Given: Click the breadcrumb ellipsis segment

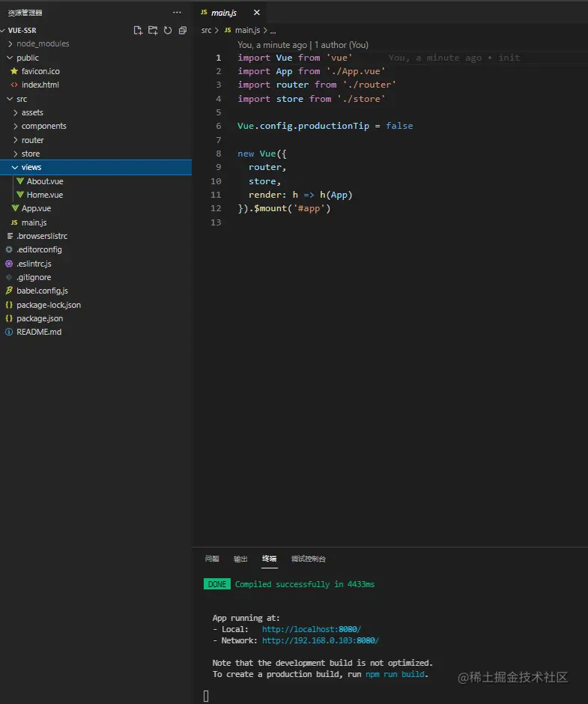Looking at the screenshot, I should tap(273, 31).
